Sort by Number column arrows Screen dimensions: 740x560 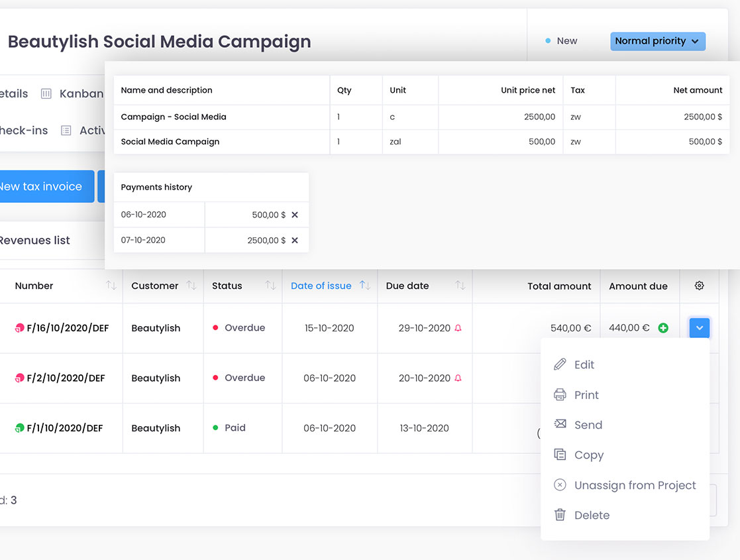[111, 285]
